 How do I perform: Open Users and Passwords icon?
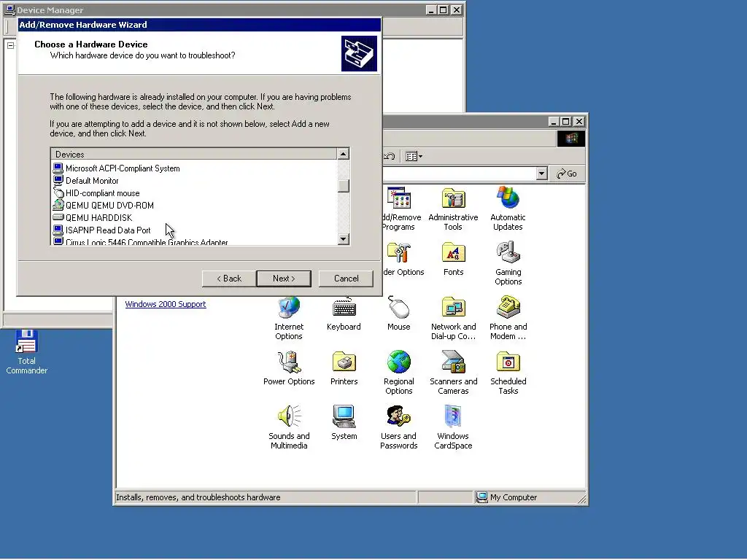tap(399, 427)
